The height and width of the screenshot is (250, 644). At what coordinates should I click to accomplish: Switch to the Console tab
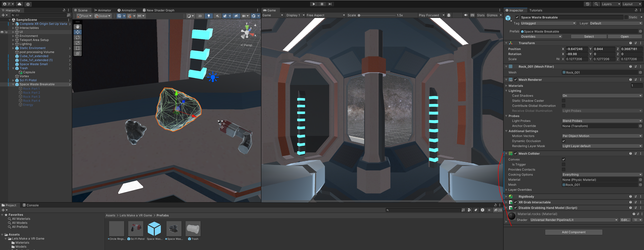31,205
